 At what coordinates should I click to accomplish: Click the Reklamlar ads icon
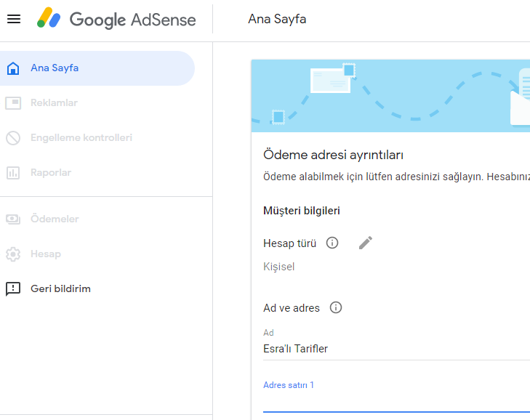[x=13, y=103]
